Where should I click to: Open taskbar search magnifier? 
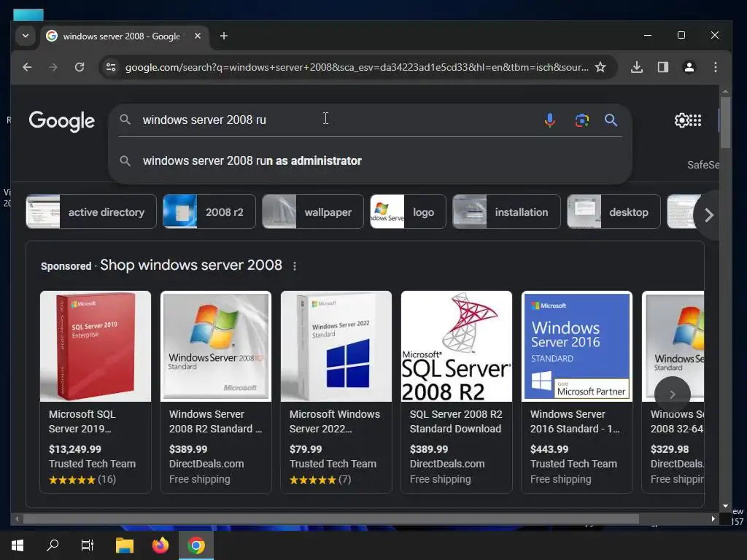53,545
